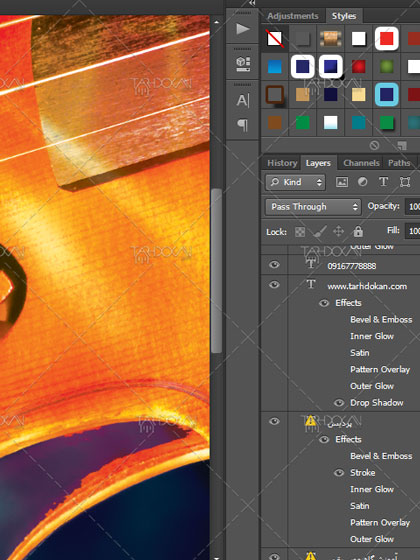Image resolution: width=420 pixels, height=560 pixels.
Task: Click the warning type icon on پردیس layer
Action: pyautogui.click(x=311, y=421)
